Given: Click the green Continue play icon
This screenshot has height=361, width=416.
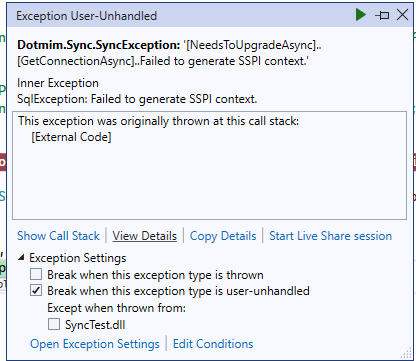Looking at the screenshot, I should pyautogui.click(x=361, y=15).
